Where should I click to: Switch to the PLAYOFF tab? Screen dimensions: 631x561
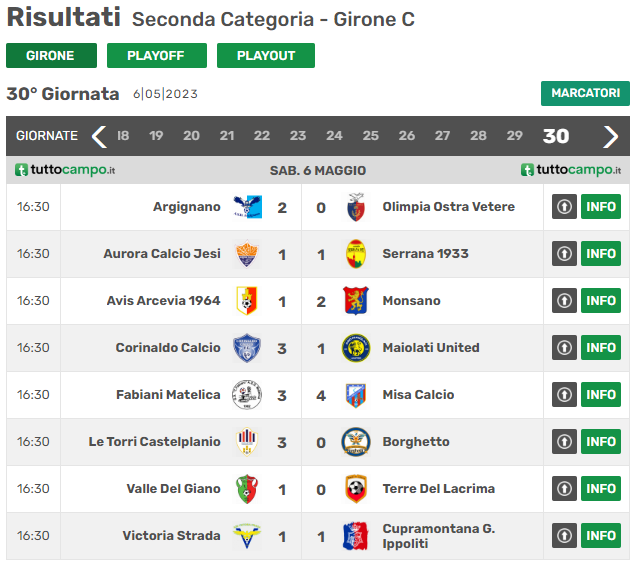(157, 56)
